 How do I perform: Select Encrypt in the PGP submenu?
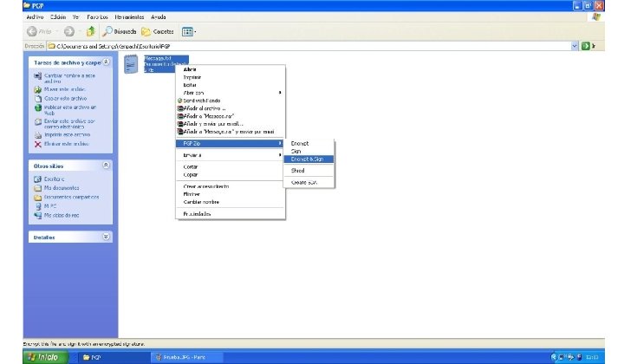(x=309, y=143)
